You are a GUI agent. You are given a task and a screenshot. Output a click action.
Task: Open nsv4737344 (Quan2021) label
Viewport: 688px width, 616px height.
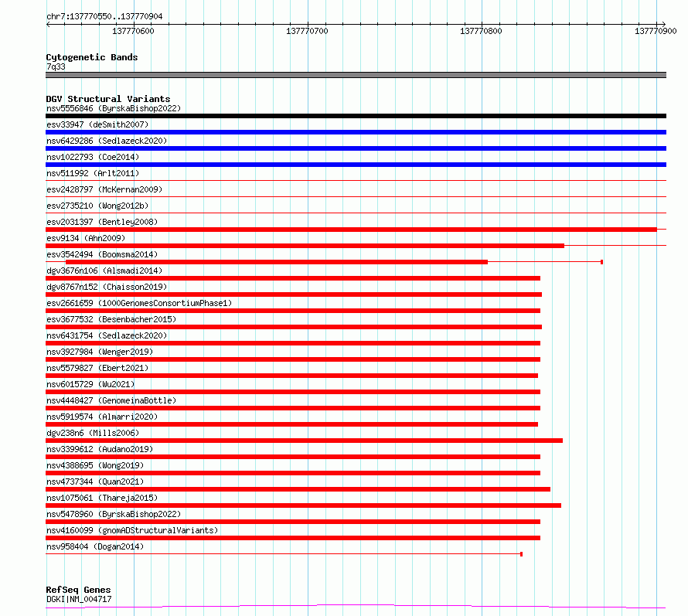coord(95,482)
